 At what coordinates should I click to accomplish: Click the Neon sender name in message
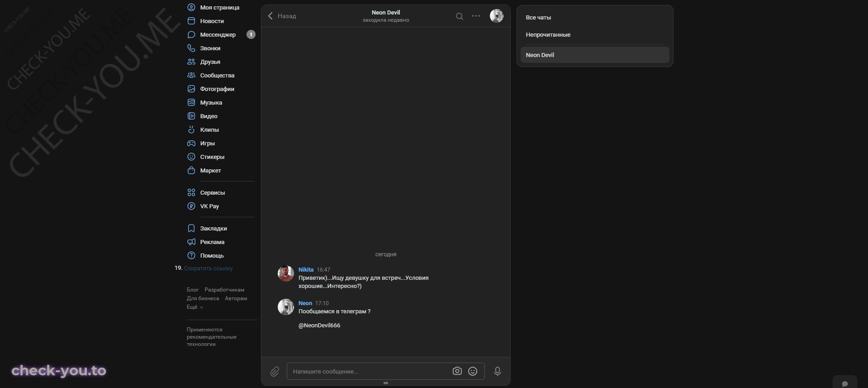pos(305,303)
